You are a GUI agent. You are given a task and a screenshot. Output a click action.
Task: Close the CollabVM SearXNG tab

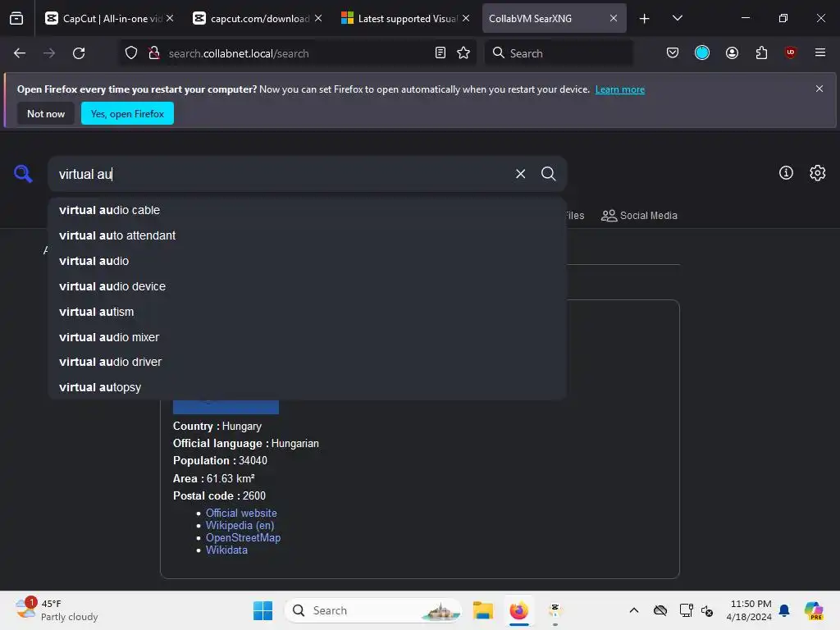614,18
